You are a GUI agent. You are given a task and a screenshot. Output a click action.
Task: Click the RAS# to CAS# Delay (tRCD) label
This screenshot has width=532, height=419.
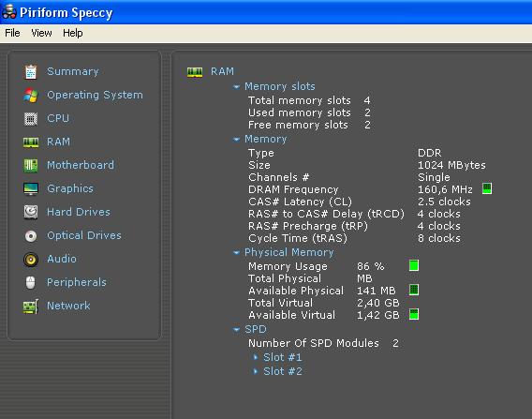coord(326,214)
